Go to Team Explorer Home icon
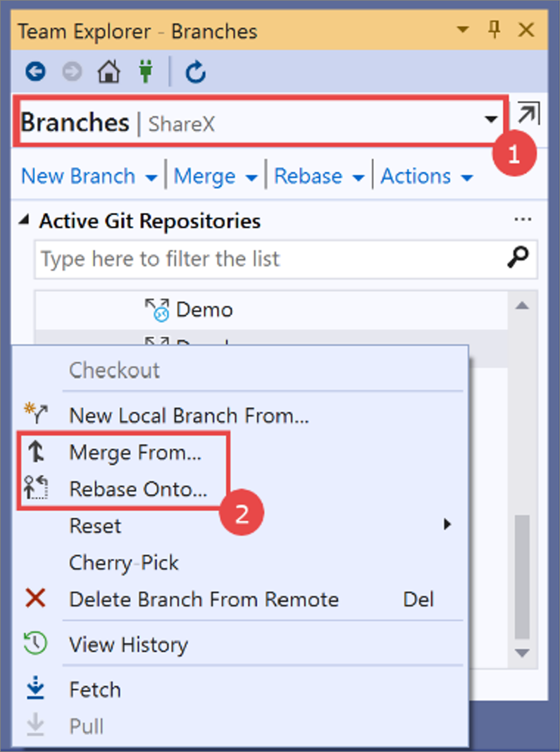This screenshot has height=752, width=560. click(108, 71)
